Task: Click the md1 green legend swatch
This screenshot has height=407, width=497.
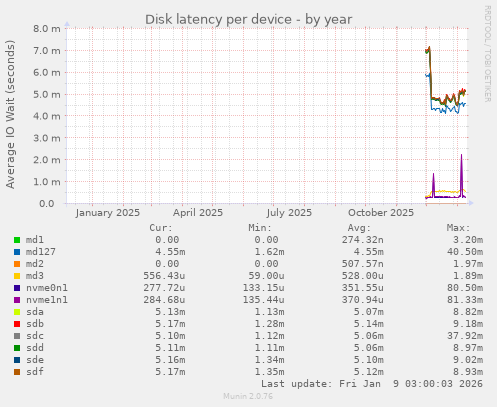Action: (17, 240)
